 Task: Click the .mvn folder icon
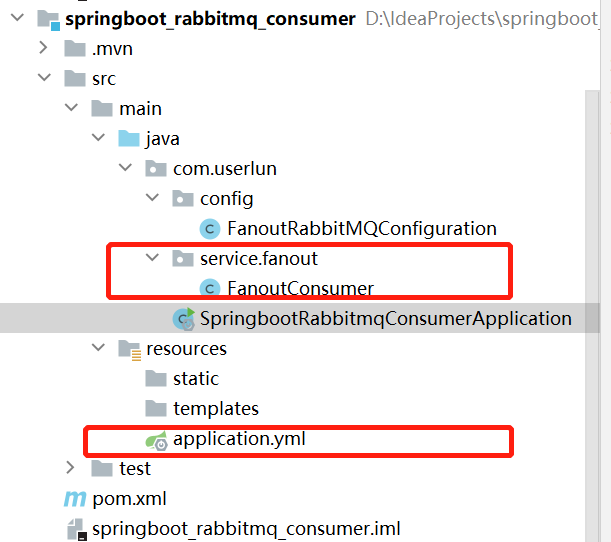[75, 49]
